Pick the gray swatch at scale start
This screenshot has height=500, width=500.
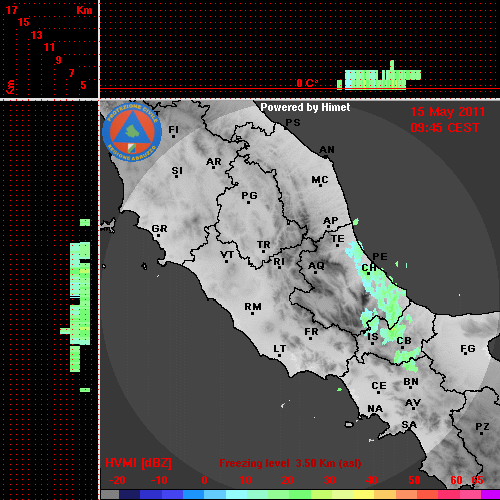pyautogui.click(x=110, y=495)
